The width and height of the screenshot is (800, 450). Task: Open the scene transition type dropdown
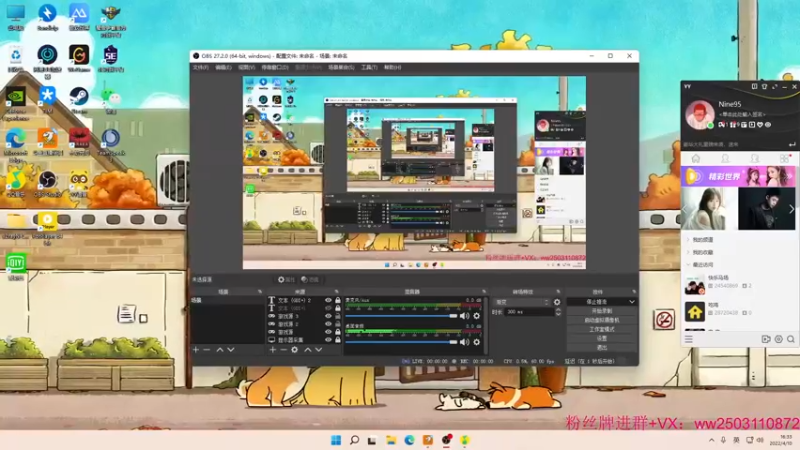tap(522, 302)
